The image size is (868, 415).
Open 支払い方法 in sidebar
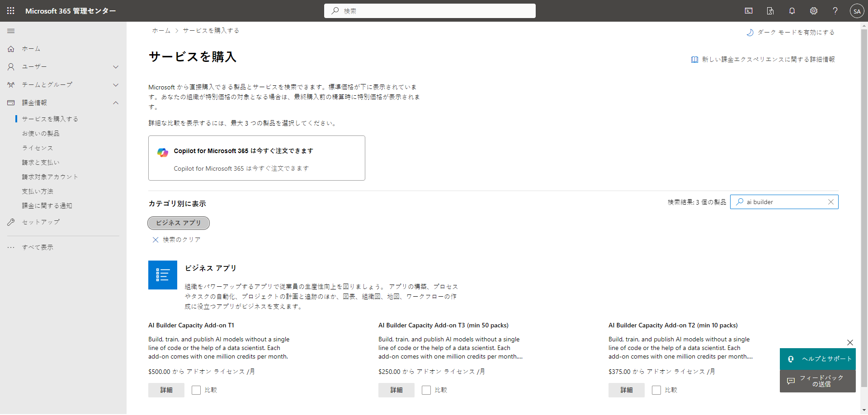[38, 191]
